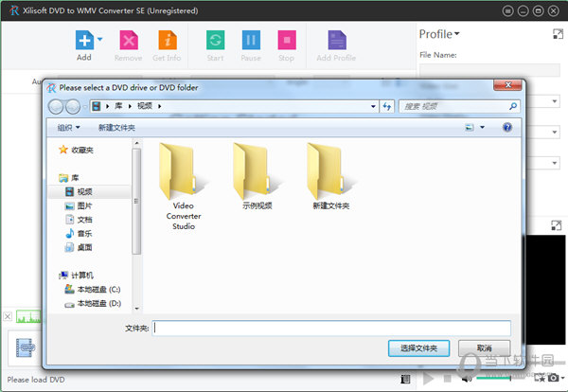The height and width of the screenshot is (392, 568).
Task: Click the play button in preview player
Action: pos(429,379)
